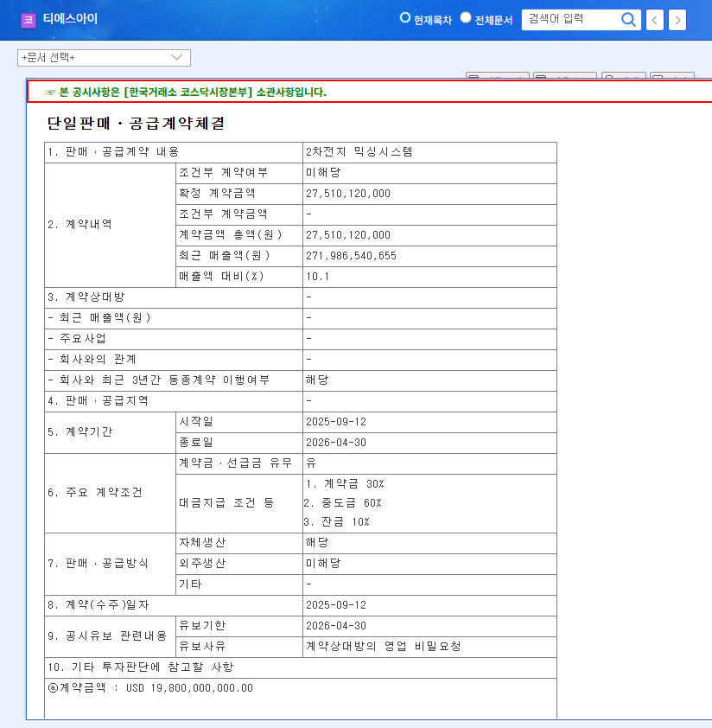
Task: Click the 시작일 label
Action: [196, 422]
